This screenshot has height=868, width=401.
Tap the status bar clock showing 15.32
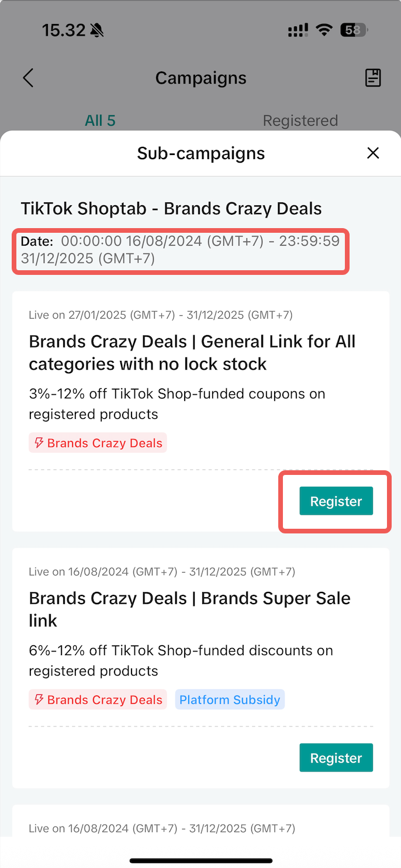tap(64, 30)
